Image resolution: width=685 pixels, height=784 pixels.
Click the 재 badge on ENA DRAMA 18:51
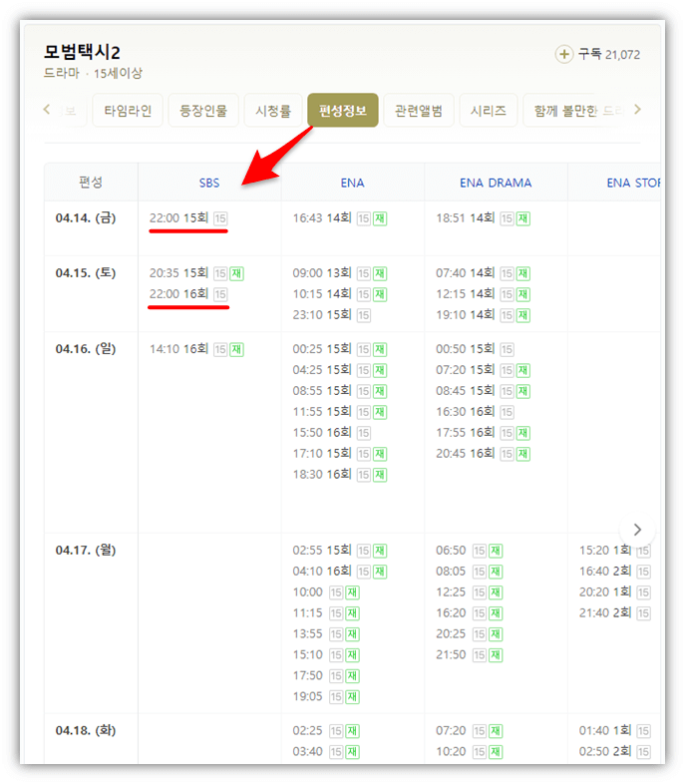pyautogui.click(x=523, y=218)
